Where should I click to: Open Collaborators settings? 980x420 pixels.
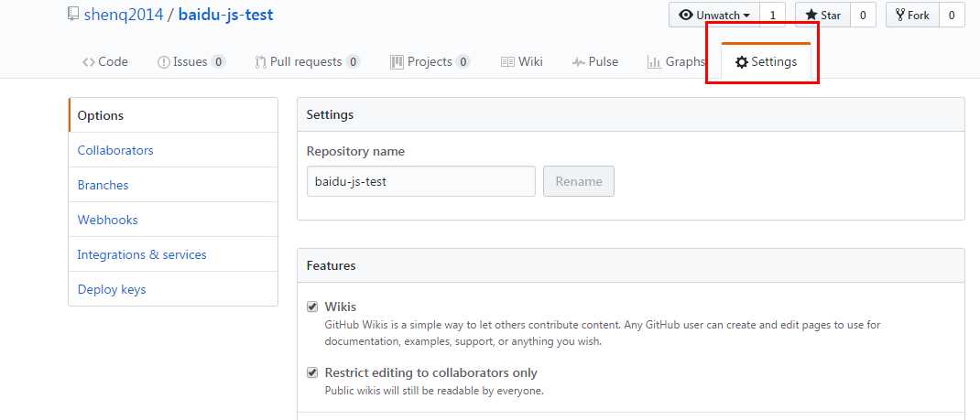coord(173,150)
